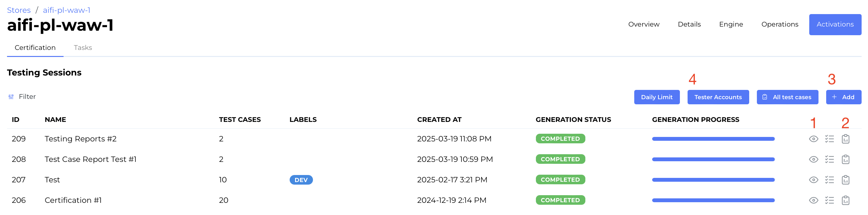This screenshot has width=868, height=215.
Task: View Certification #1 using eye icon
Action: click(813, 200)
